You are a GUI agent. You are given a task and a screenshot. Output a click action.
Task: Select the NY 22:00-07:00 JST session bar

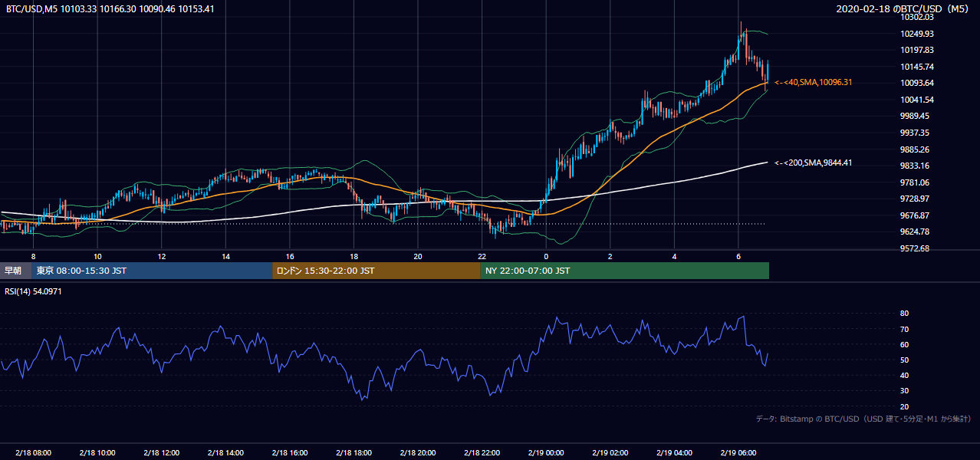tap(625, 271)
